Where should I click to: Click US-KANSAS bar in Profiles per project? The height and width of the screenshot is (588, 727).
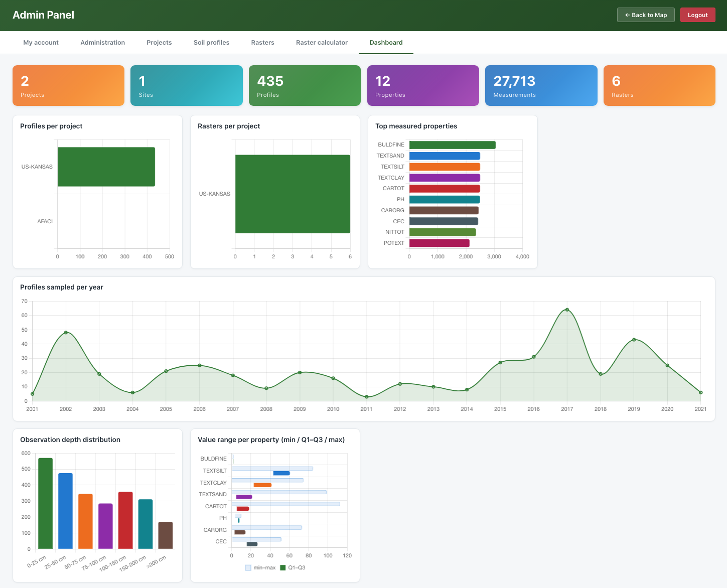[x=106, y=167]
